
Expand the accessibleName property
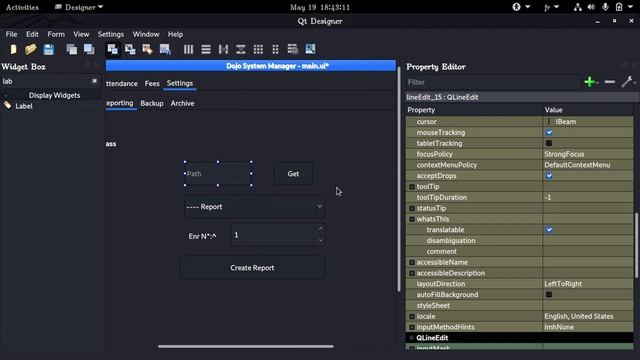tap(412, 262)
